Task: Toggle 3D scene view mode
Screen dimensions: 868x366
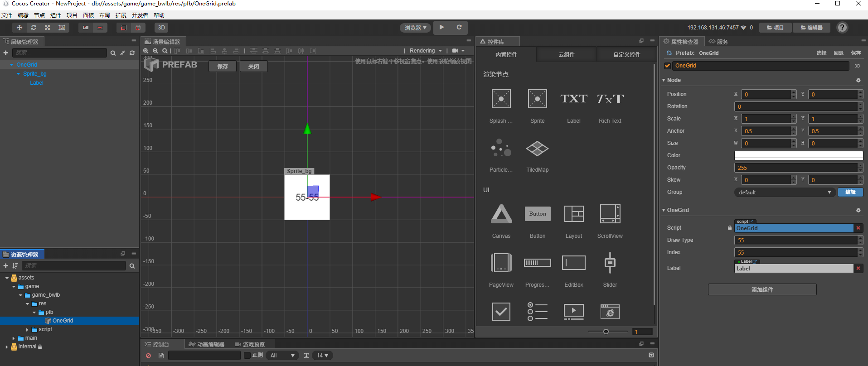Action: click(x=161, y=28)
